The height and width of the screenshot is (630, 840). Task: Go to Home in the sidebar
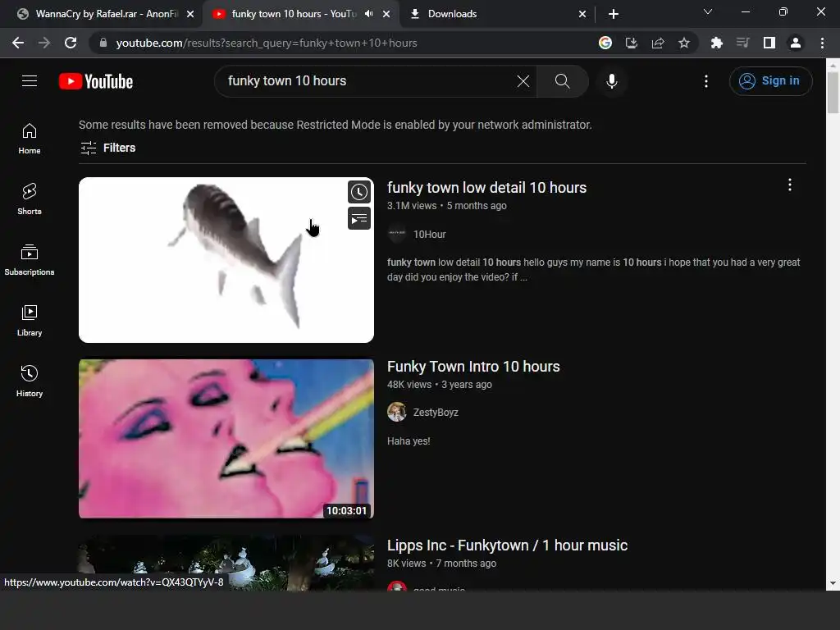tap(30, 139)
